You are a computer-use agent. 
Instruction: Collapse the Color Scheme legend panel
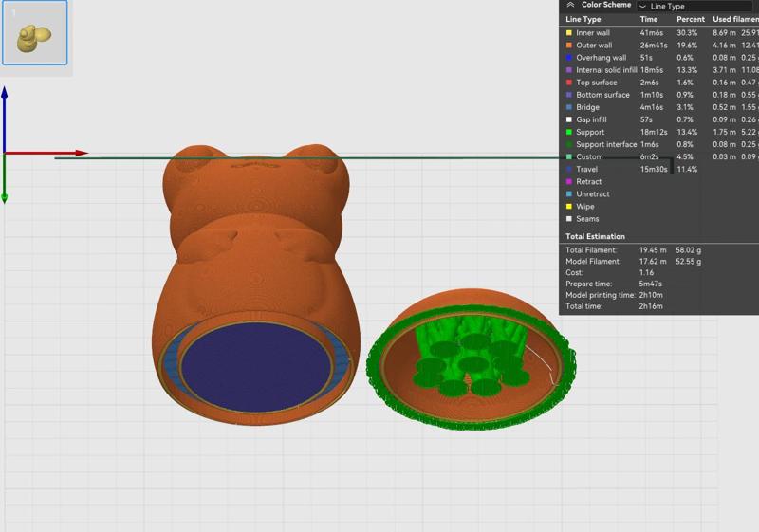pyautogui.click(x=570, y=5)
